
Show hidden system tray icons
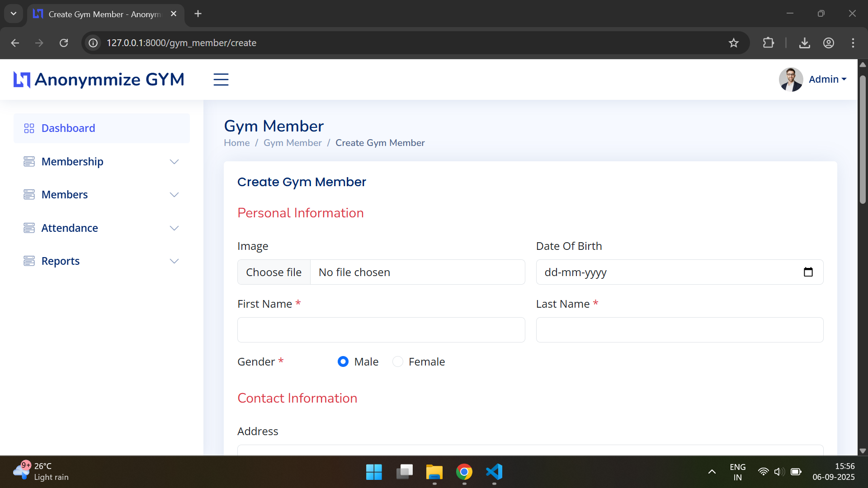click(x=712, y=472)
